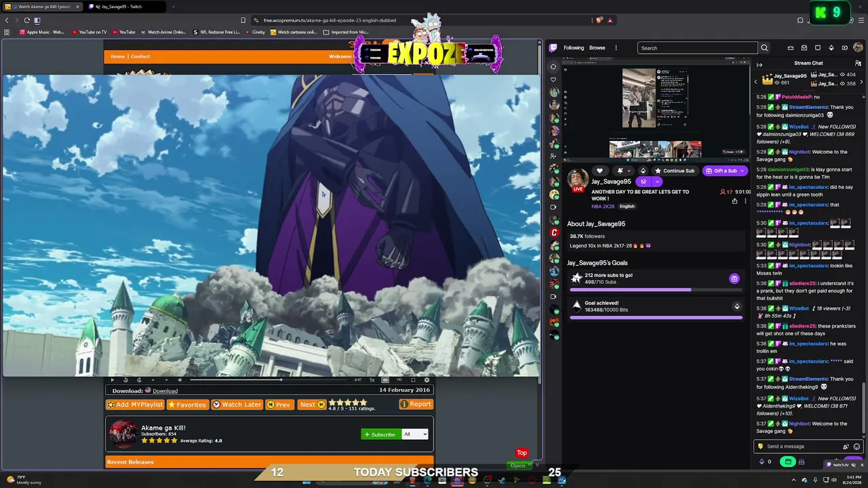This screenshot has width=868, height=488.
Task: Open Prime loot crown icon
Action: 791,48
